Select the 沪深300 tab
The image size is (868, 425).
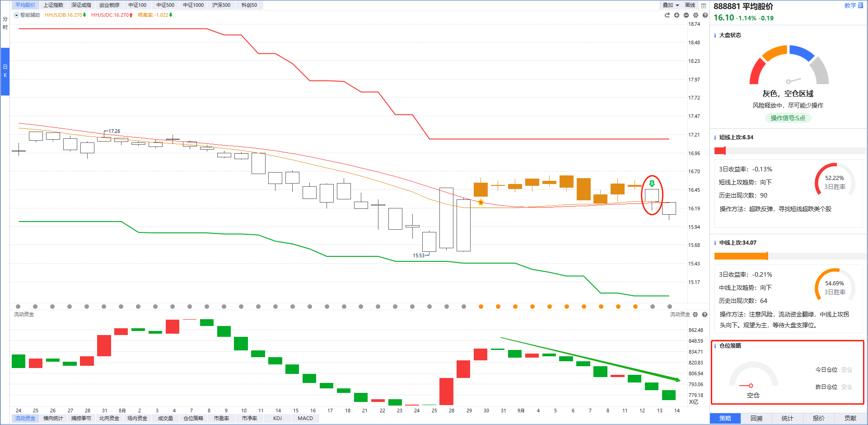(x=221, y=5)
